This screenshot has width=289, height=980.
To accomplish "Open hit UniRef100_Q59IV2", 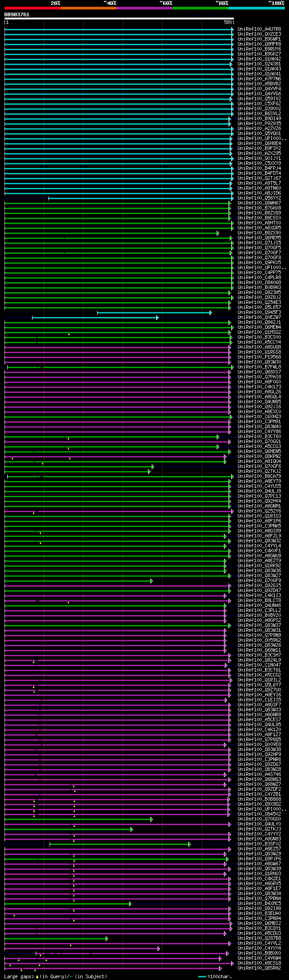I will click(259, 99).
